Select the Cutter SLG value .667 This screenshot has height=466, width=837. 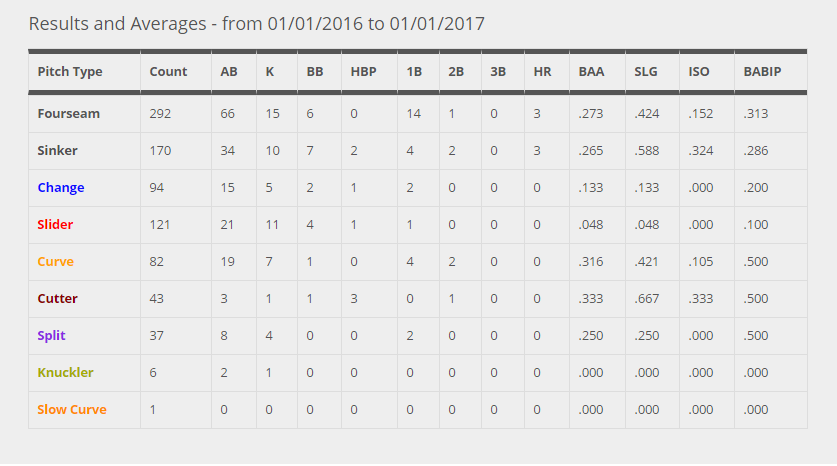646,298
